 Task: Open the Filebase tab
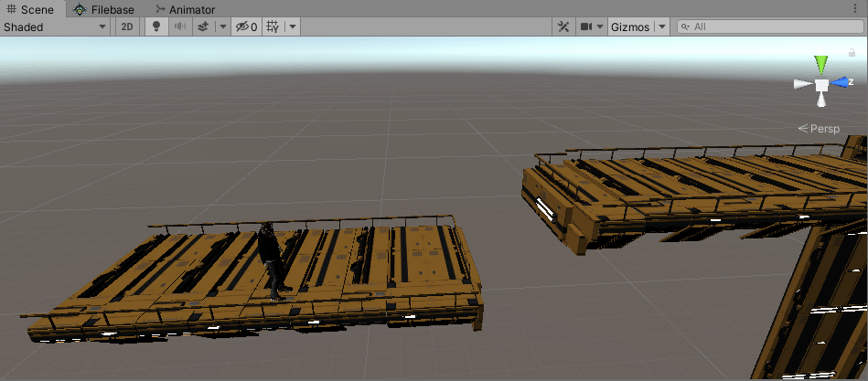click(103, 9)
